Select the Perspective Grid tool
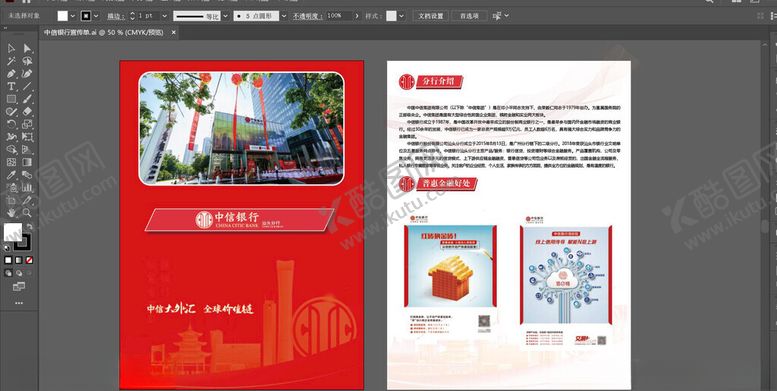Screen dimensions: 777x391 click(27, 150)
